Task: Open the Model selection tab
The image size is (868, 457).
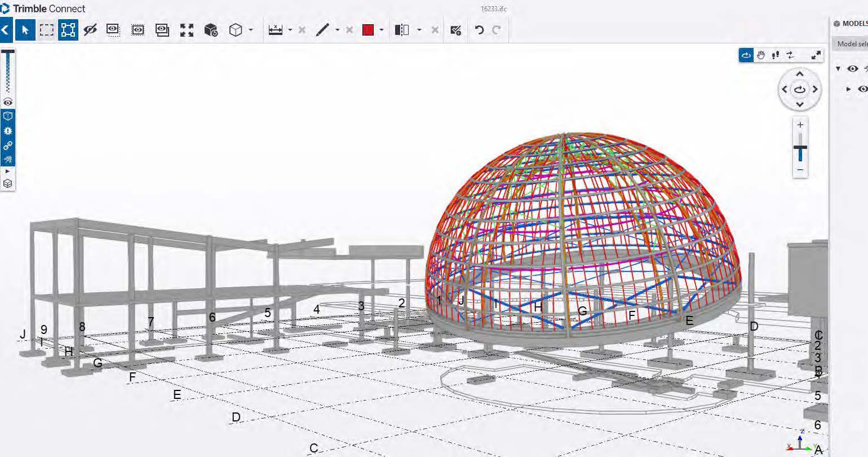Action: (x=851, y=44)
